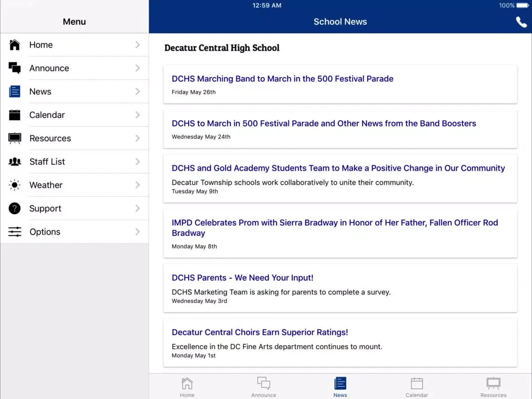Open Calendar tab in bottom bar
Screen dimensions: 532x399
(x=417, y=387)
